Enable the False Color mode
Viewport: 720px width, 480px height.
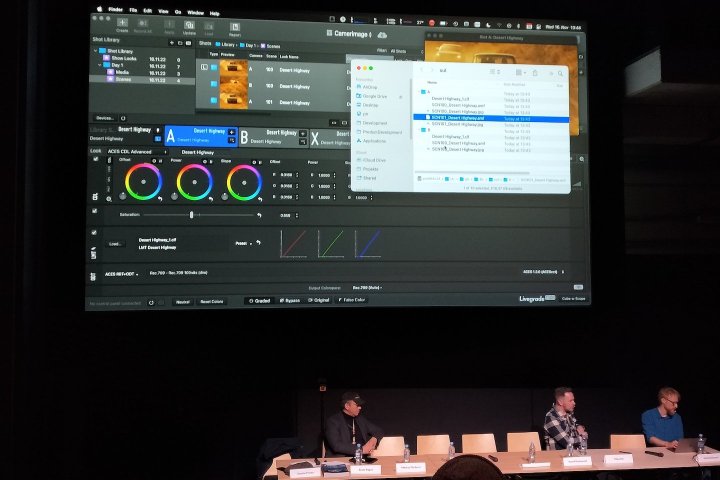[352, 299]
